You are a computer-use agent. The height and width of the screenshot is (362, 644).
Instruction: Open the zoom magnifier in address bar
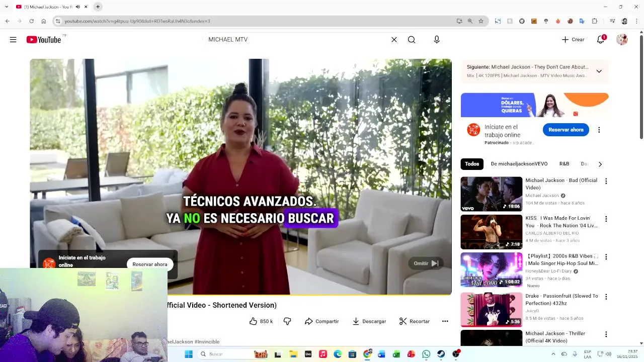coord(470,21)
